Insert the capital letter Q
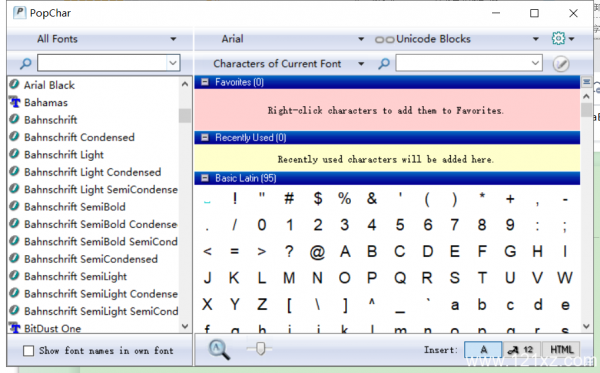 pos(400,278)
